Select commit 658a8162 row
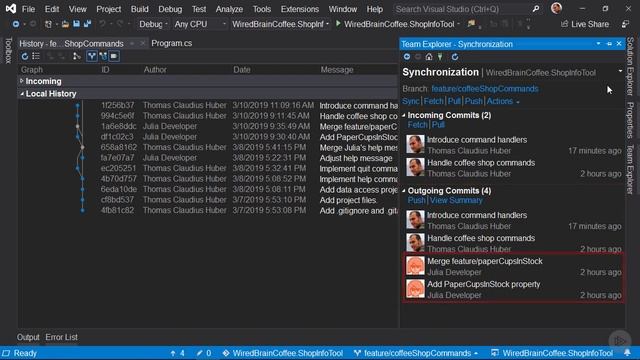 coord(207,147)
